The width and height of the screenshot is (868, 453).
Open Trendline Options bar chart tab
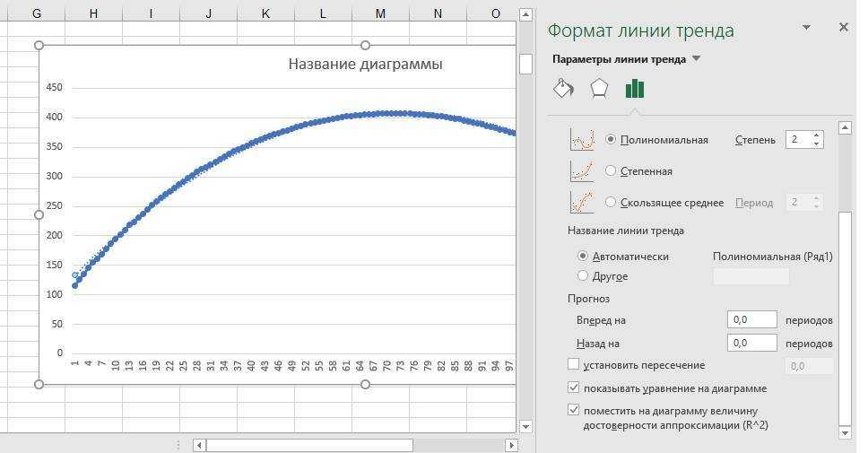point(634,89)
